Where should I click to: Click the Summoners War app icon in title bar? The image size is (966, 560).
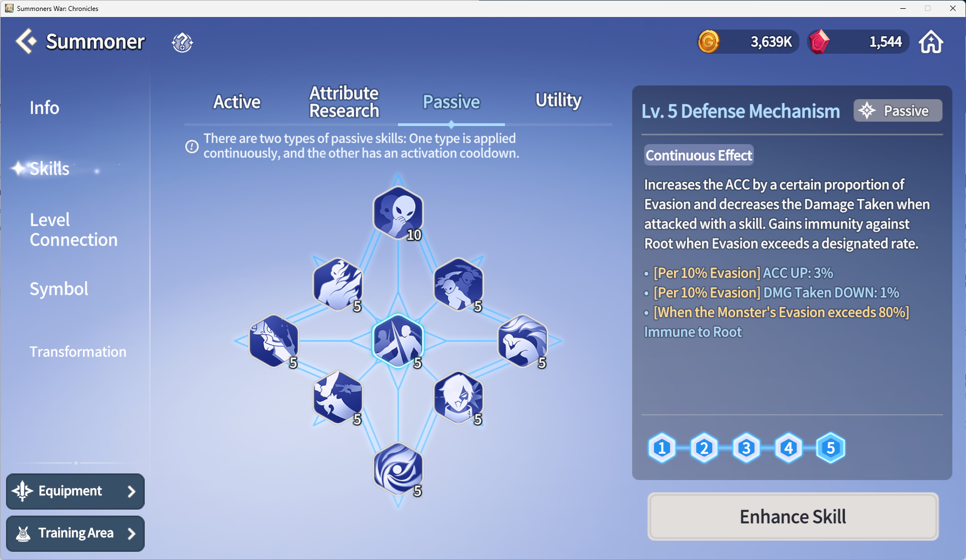point(9,8)
